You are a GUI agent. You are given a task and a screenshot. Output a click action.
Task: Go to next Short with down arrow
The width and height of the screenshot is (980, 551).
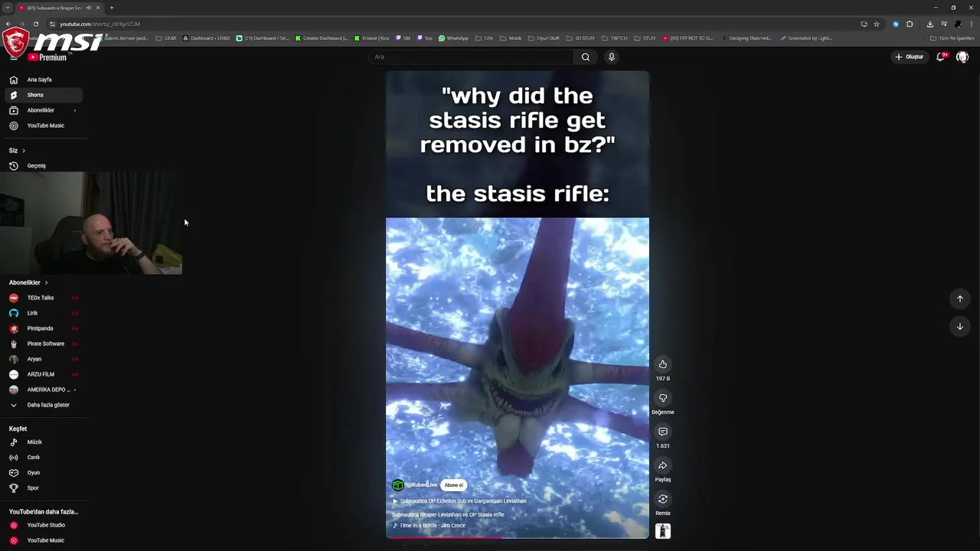point(959,327)
